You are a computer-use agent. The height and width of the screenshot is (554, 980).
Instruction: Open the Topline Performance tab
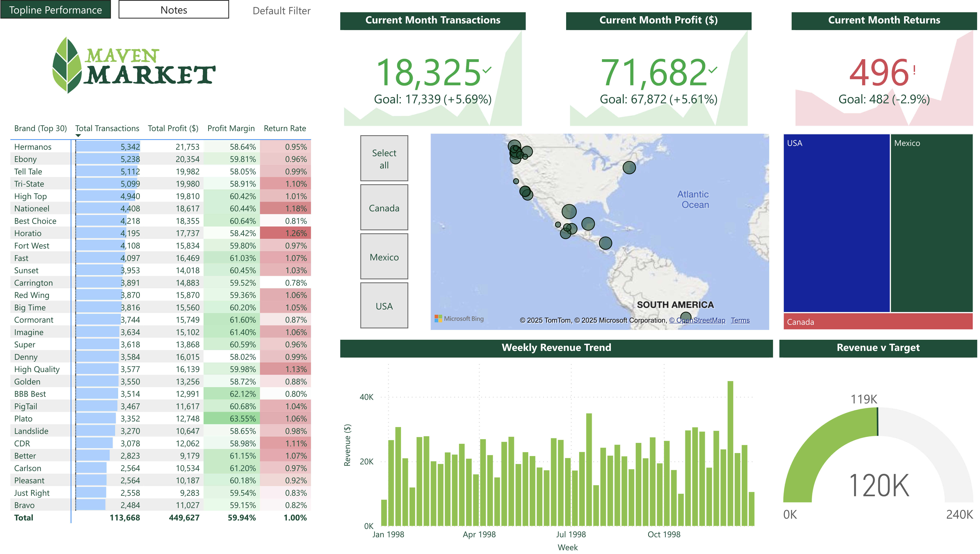[56, 10]
